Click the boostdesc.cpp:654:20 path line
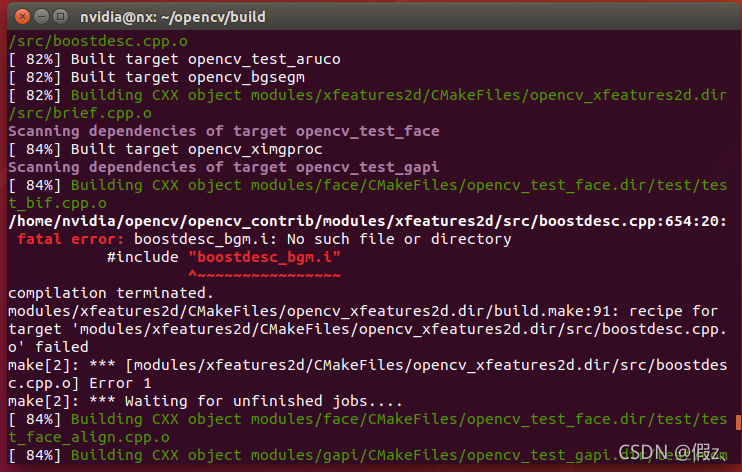 368,221
